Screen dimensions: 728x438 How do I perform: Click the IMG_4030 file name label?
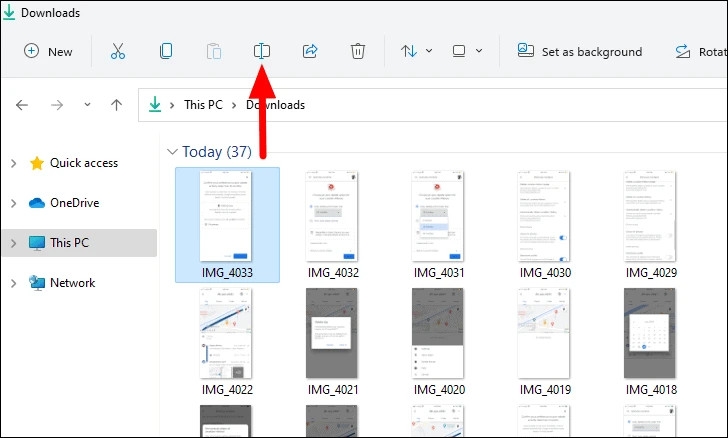[546, 273]
